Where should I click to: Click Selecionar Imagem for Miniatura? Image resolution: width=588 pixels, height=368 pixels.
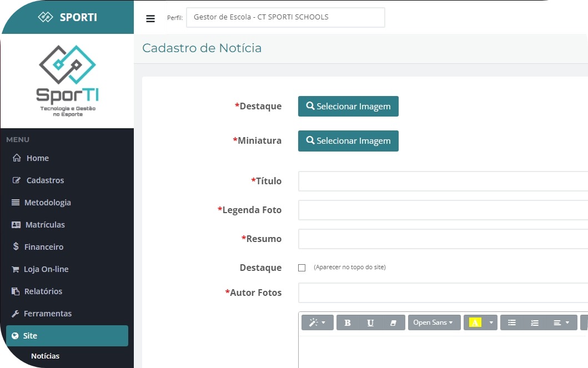(x=348, y=141)
